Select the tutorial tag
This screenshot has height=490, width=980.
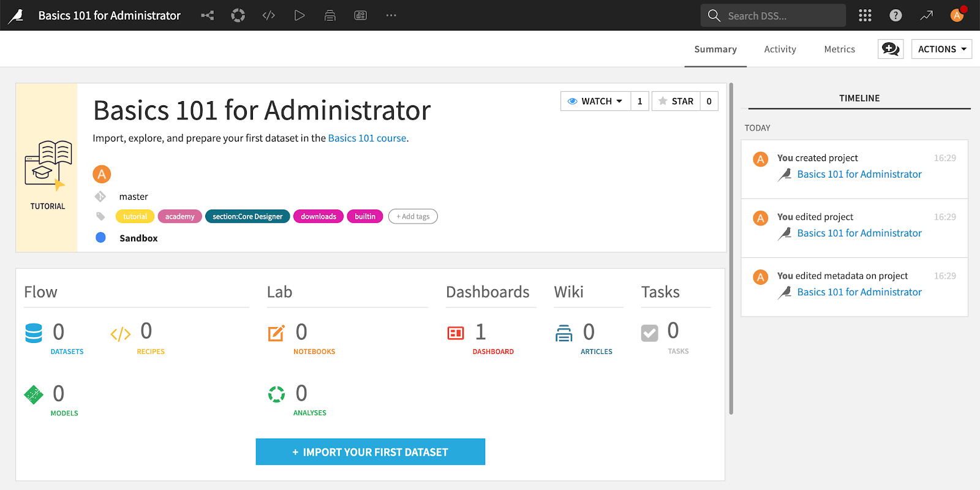(x=135, y=216)
